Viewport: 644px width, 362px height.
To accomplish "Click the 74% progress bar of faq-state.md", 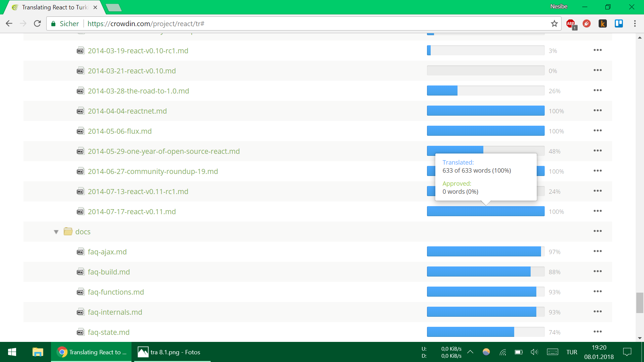I will (486, 332).
